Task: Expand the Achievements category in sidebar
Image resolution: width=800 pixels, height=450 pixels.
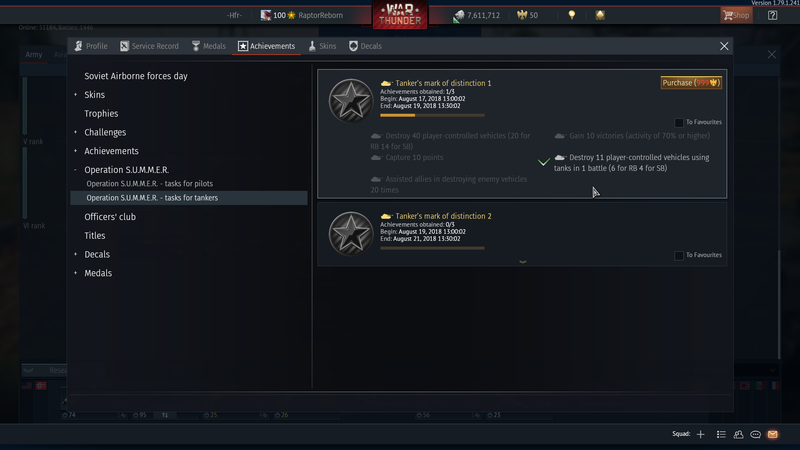Action: [x=75, y=151]
